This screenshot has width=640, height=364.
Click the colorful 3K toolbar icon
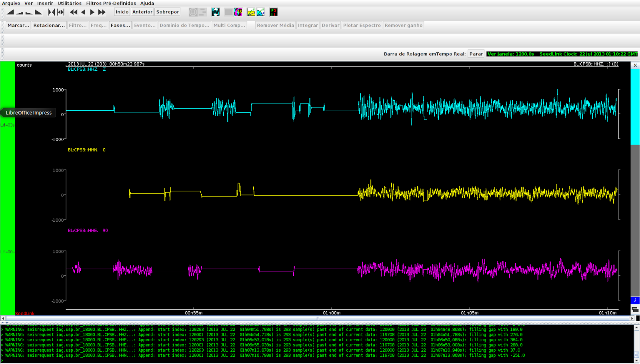[238, 12]
